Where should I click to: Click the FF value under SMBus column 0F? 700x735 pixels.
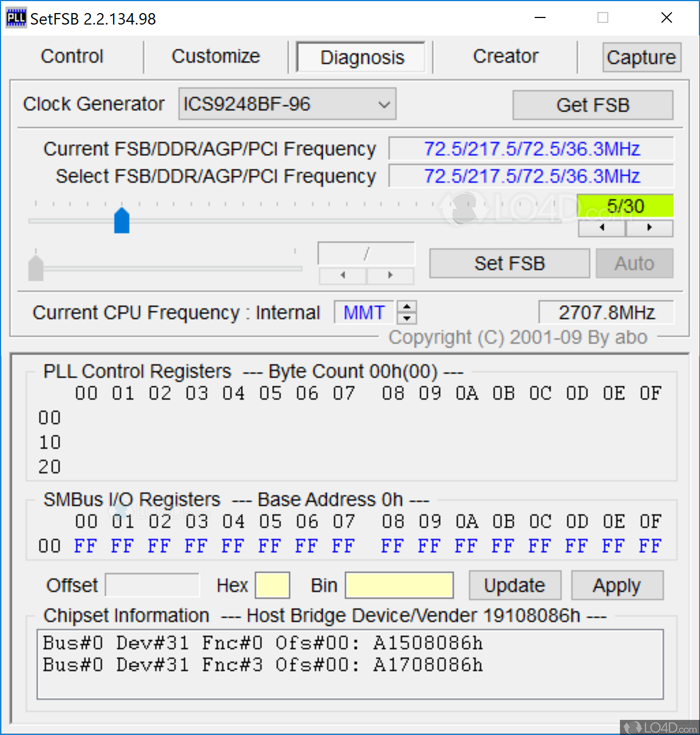coord(650,546)
